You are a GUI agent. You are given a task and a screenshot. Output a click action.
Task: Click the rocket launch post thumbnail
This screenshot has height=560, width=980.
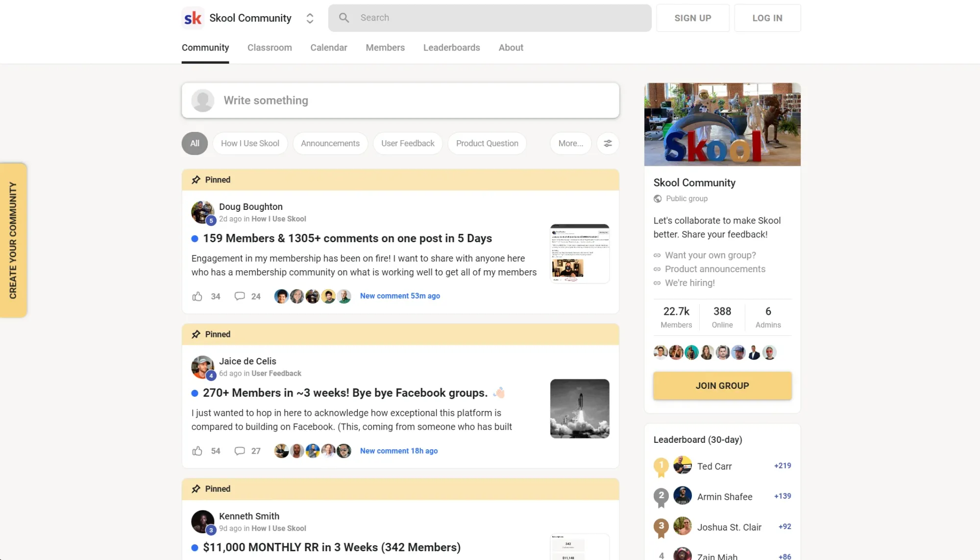click(x=579, y=409)
